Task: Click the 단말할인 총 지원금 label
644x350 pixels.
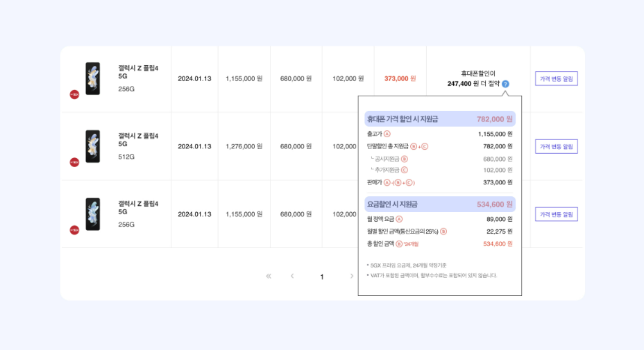Action: [388, 146]
